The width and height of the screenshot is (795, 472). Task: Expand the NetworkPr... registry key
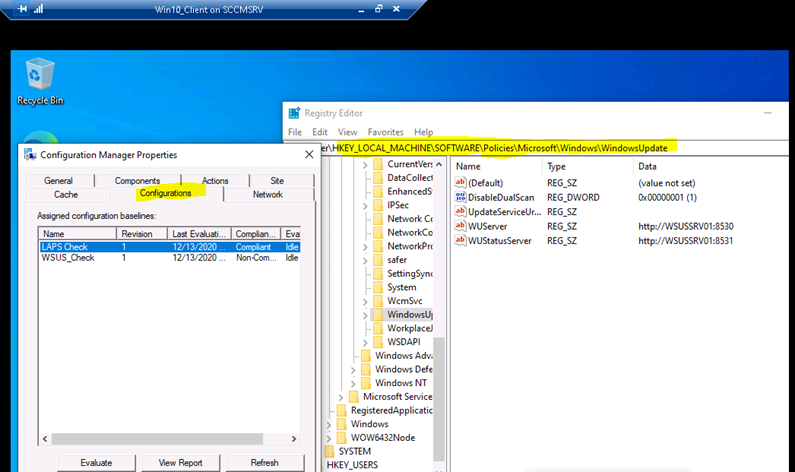pyautogui.click(x=365, y=246)
